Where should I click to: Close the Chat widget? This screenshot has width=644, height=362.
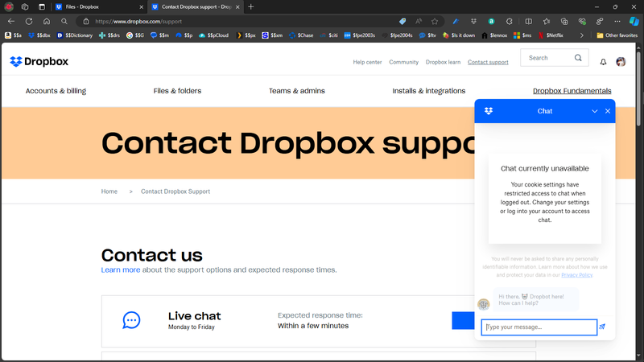608,111
